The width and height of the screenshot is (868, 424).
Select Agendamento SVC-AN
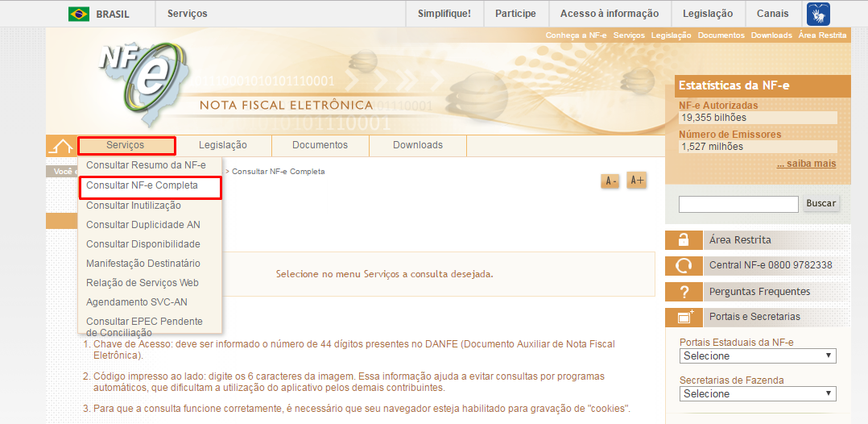137,302
